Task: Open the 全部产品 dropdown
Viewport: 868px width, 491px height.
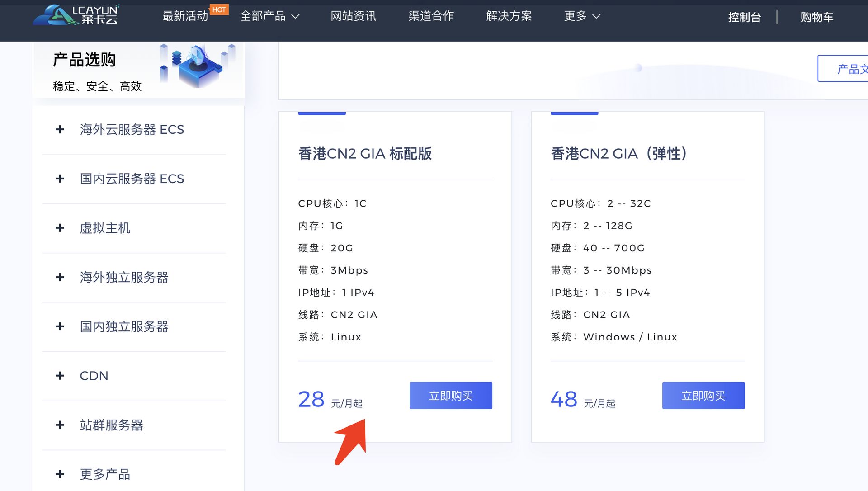Action: coord(269,16)
